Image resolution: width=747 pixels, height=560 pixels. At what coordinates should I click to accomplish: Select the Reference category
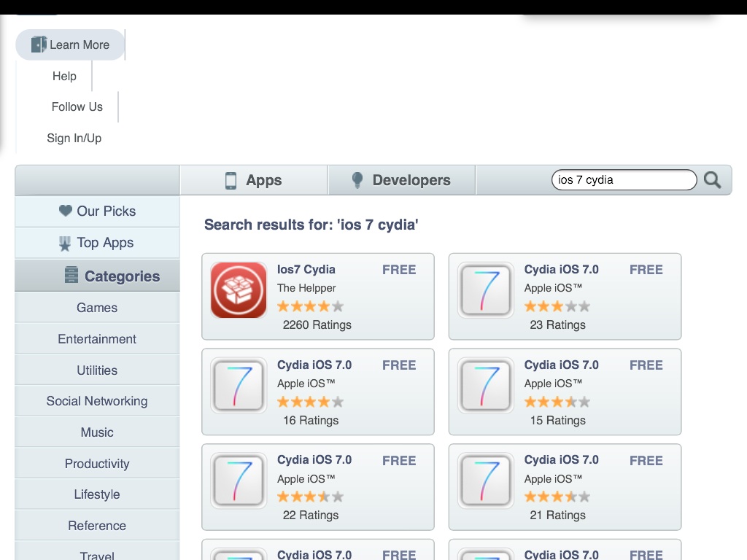click(97, 526)
